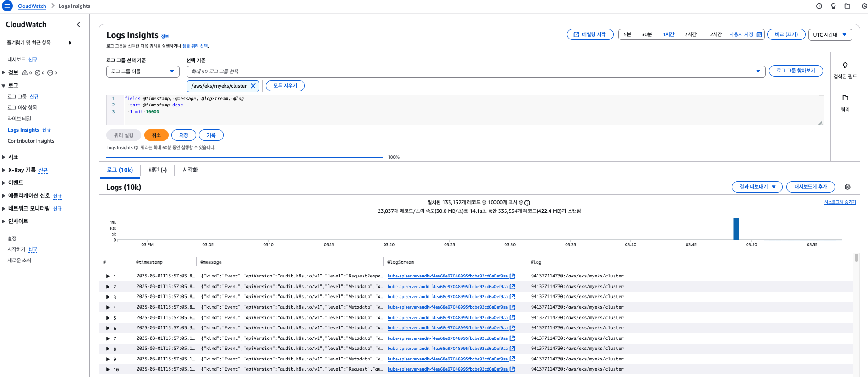Click the orange 취소 cancel button
Image resolution: width=868 pixels, height=377 pixels.
156,135
